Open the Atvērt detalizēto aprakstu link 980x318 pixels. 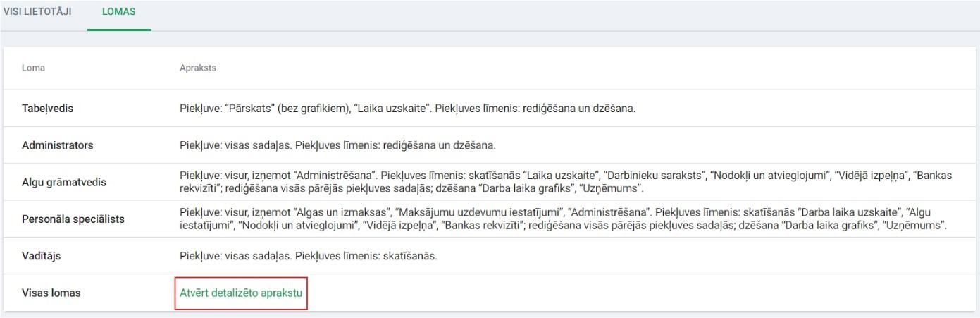point(241,292)
